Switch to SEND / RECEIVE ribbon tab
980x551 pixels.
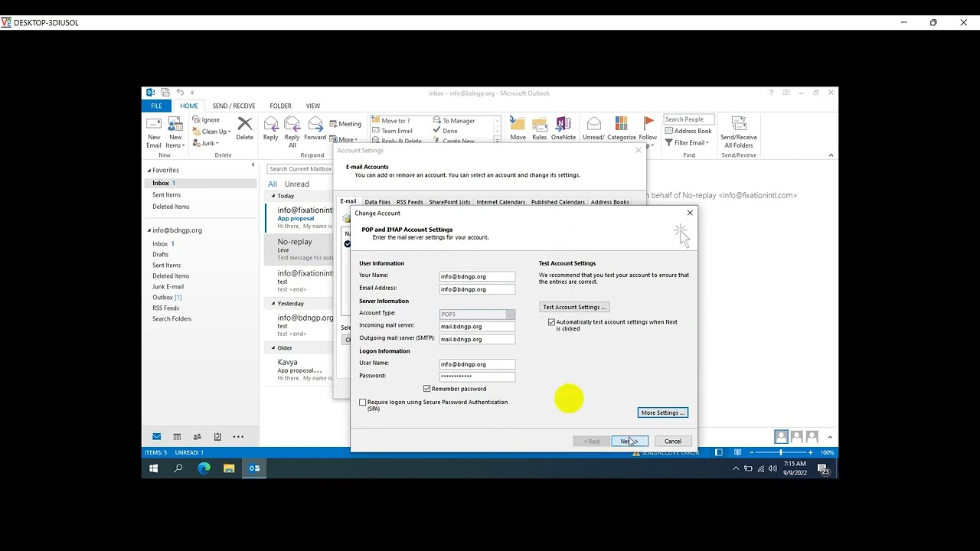[234, 106]
